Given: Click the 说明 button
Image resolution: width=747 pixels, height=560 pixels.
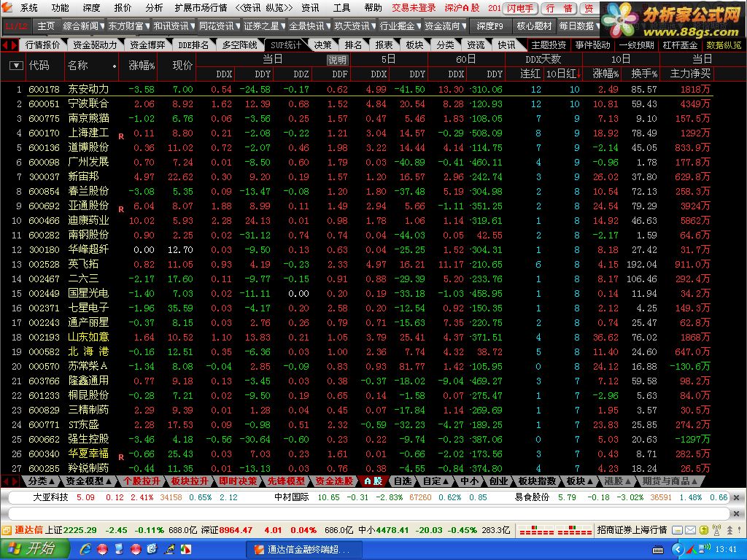Looking at the screenshot, I should (x=337, y=60).
